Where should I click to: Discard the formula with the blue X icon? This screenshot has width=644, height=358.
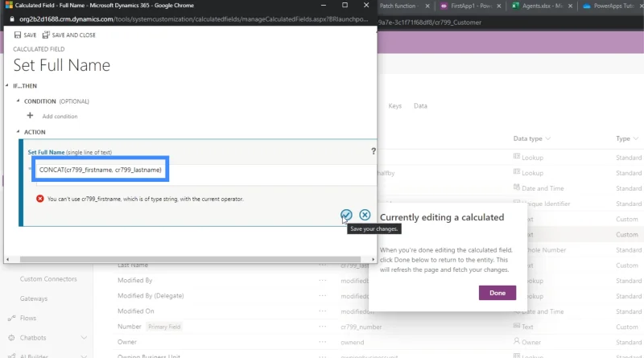pyautogui.click(x=365, y=215)
